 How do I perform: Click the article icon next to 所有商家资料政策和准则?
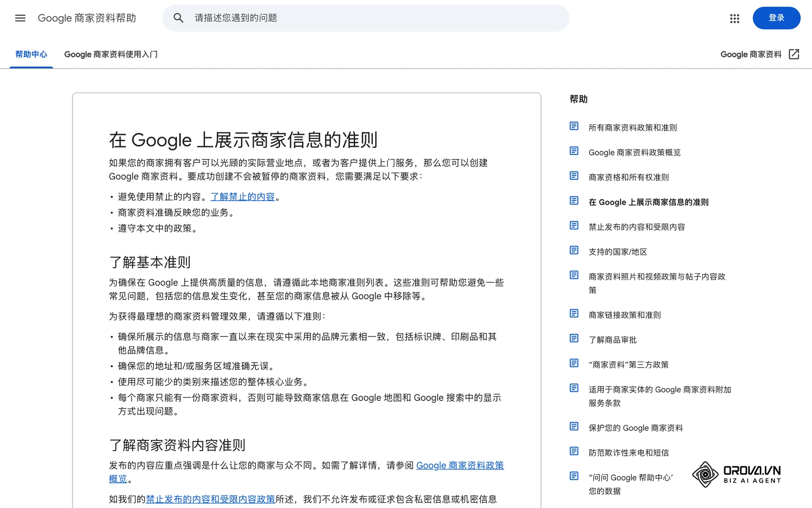tap(574, 126)
